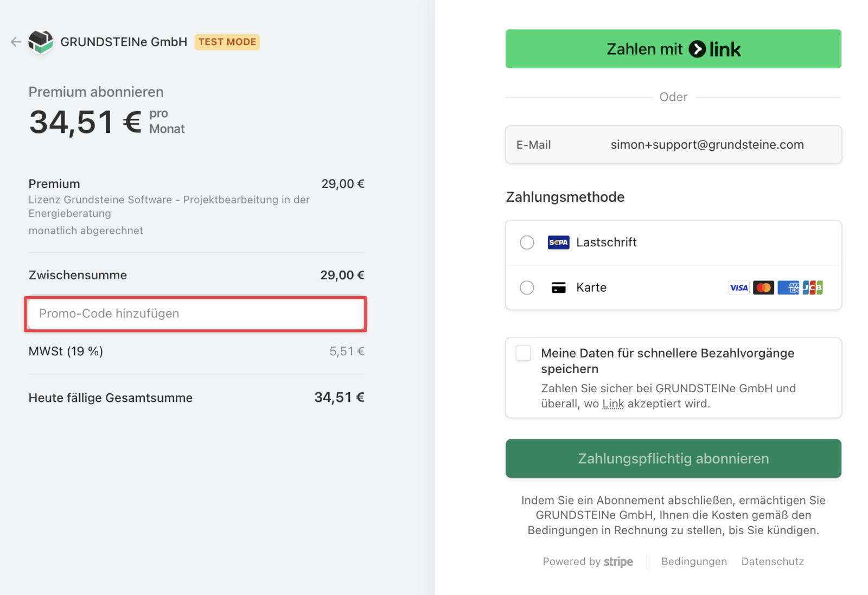Select the Lastschrift radio button
Viewport: 868px width, 595px height.
tap(527, 242)
